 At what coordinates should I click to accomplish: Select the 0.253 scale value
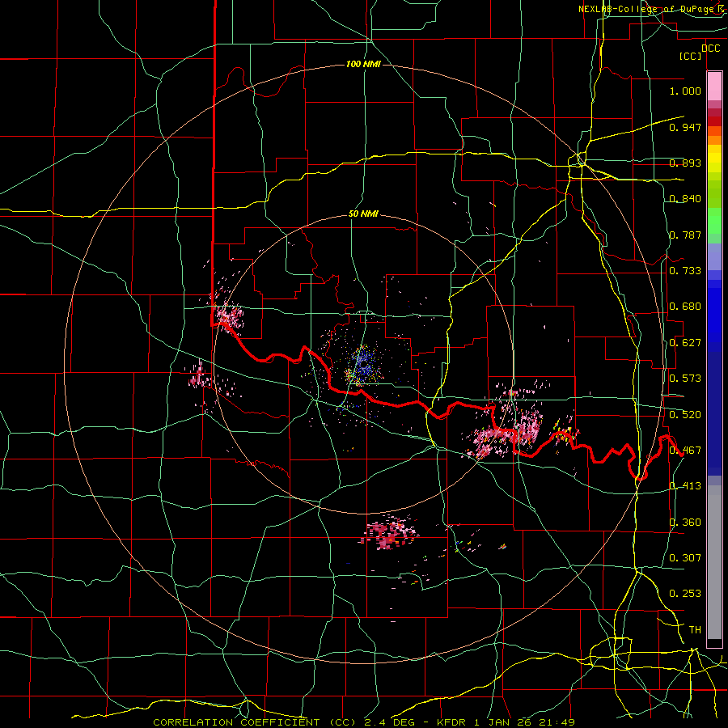click(x=685, y=594)
